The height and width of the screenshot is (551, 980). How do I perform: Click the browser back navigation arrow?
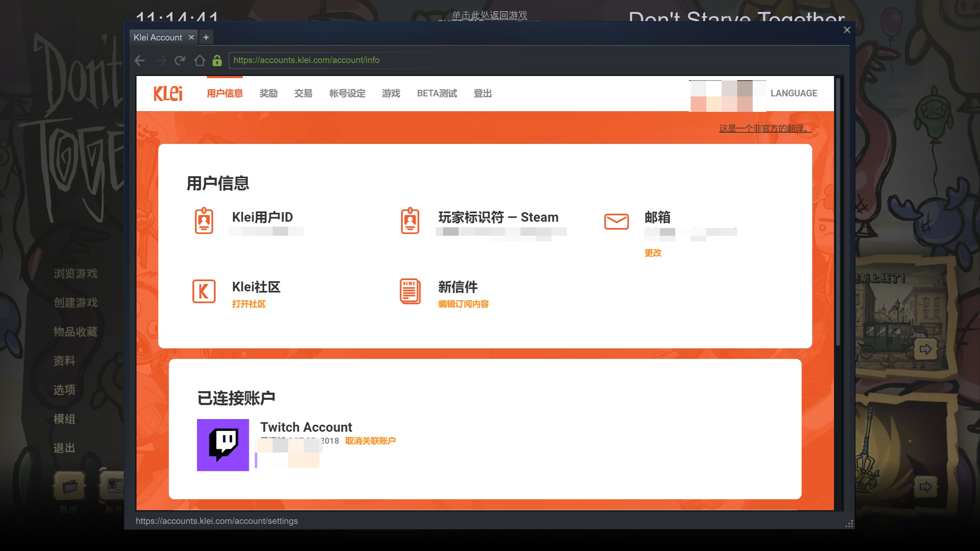tap(140, 60)
